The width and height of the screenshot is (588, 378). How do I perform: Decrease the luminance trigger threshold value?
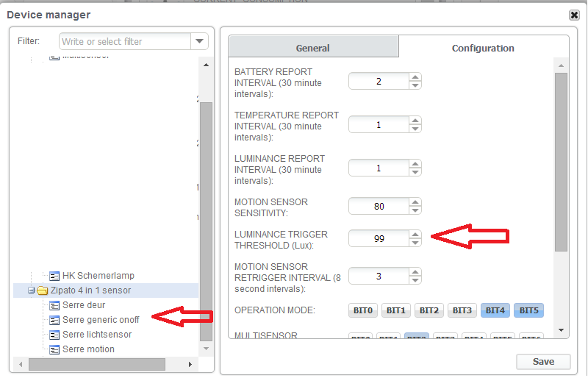pyautogui.click(x=415, y=243)
